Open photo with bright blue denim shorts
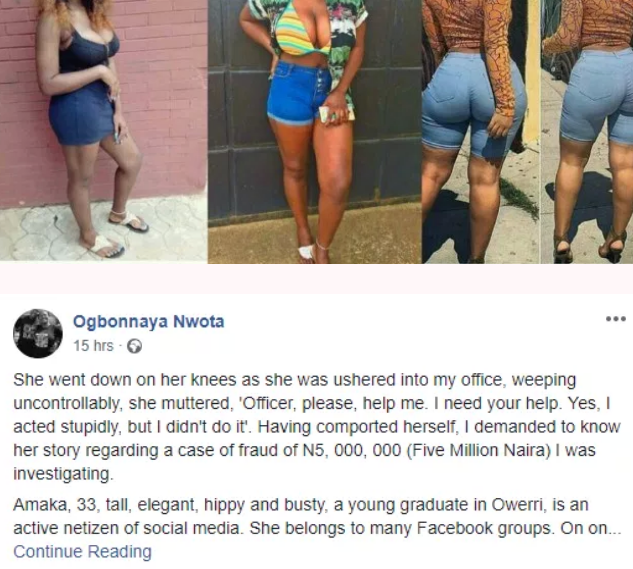 pos(314,132)
